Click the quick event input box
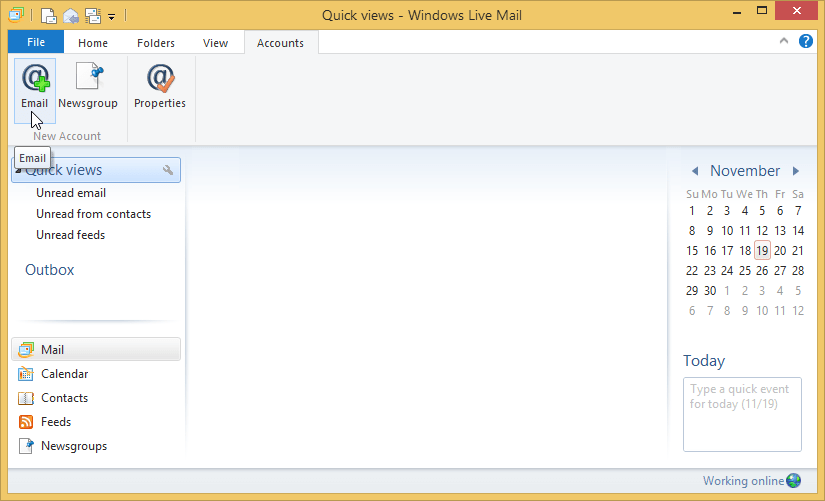 [742, 414]
